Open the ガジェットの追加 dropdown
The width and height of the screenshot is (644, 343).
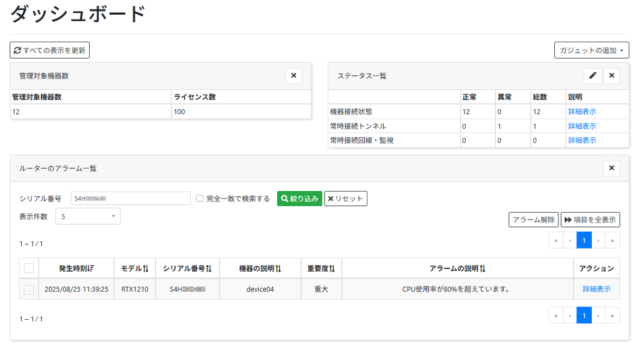pyautogui.click(x=591, y=50)
